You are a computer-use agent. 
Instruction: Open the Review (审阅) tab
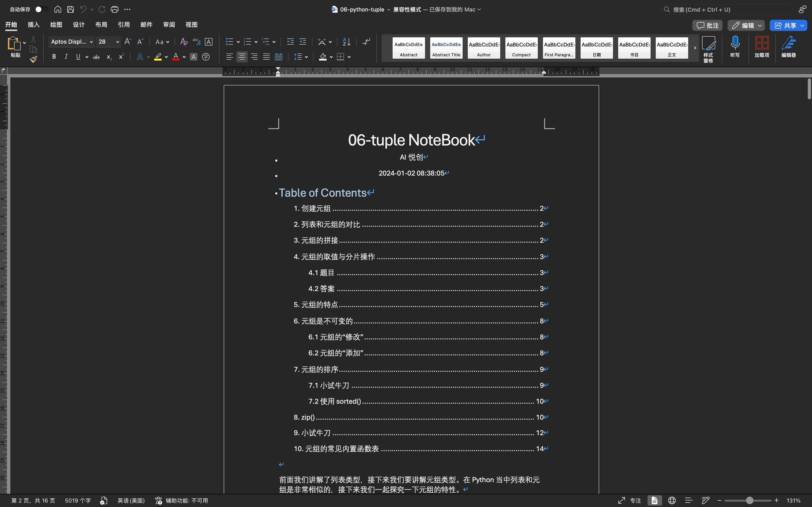pos(169,24)
